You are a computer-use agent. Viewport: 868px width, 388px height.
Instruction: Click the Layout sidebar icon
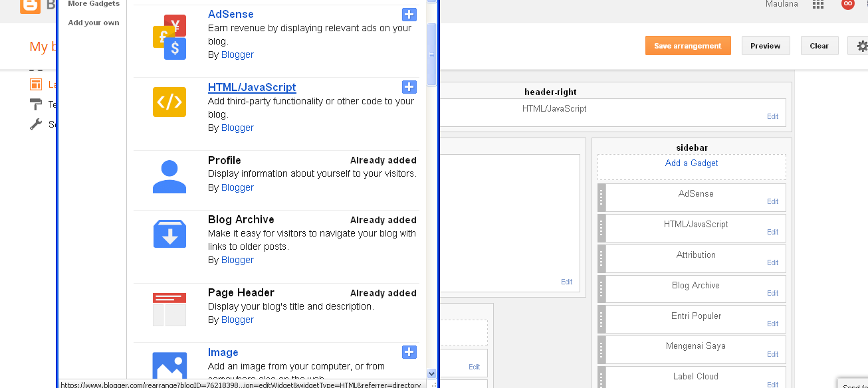point(36,84)
